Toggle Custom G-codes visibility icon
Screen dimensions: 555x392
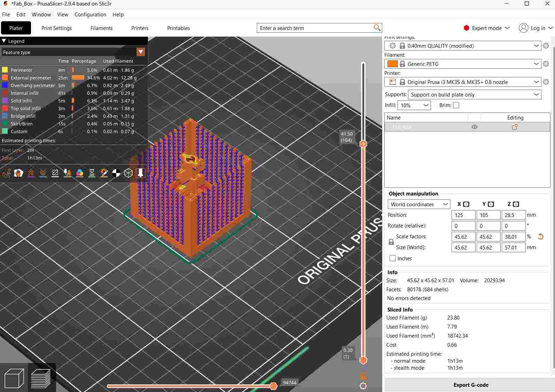[104, 173]
